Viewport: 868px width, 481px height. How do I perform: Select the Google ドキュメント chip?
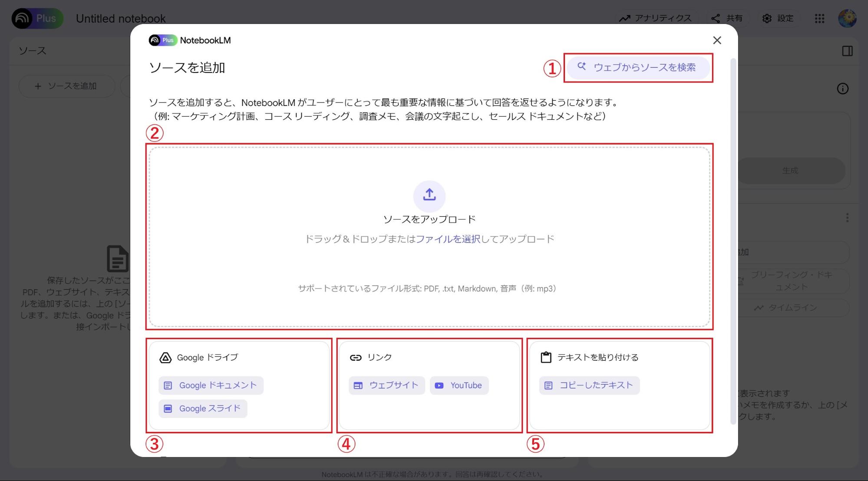[x=211, y=385]
